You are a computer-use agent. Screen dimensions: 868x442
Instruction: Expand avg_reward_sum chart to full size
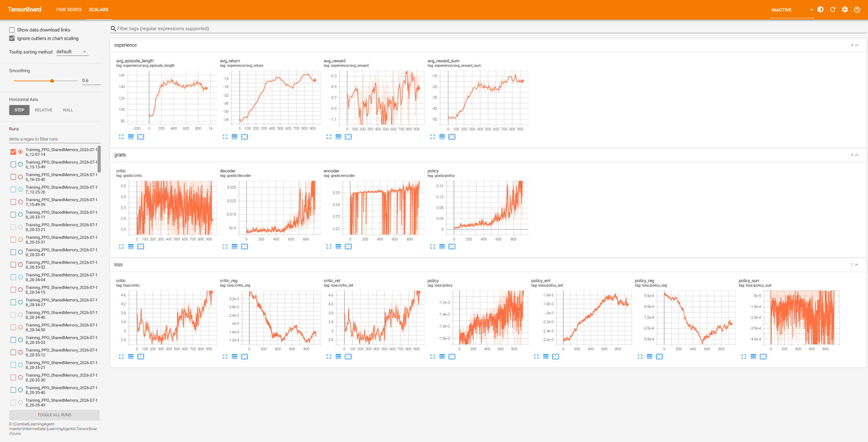pyautogui.click(x=432, y=137)
